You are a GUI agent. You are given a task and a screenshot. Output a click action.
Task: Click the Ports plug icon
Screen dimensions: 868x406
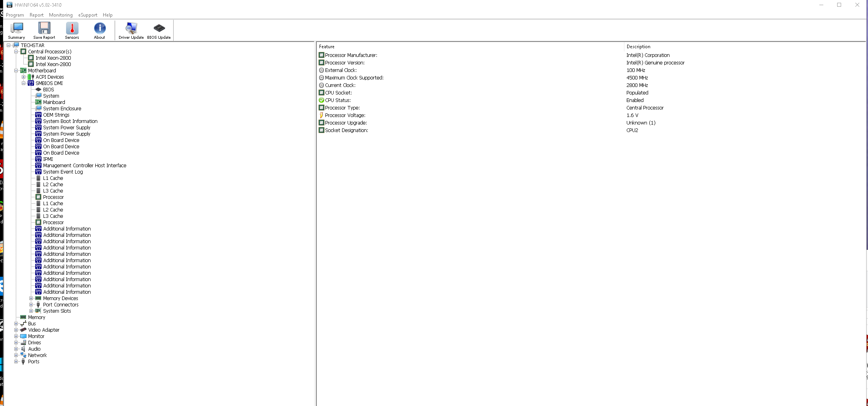pos(23,361)
